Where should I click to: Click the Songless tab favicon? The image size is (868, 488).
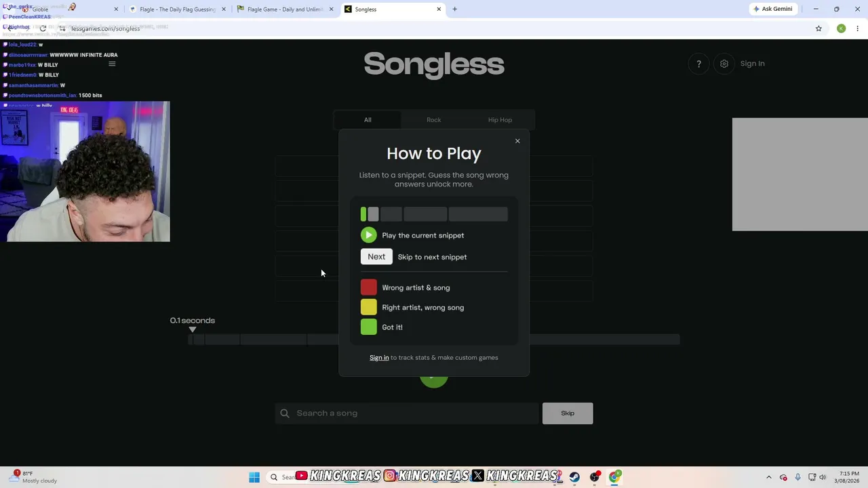click(348, 9)
